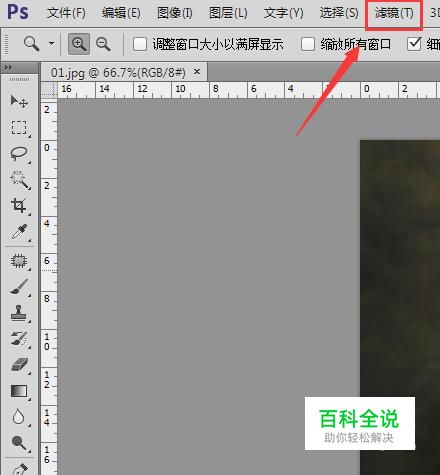Select the Dodge tool
Screen dimensions: 440x475
[19, 443]
